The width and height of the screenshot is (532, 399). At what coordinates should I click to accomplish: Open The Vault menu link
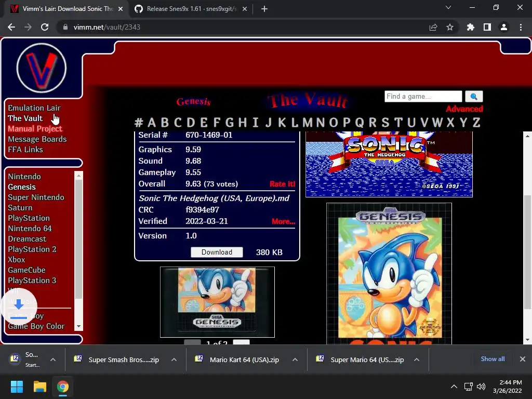[x=25, y=118]
